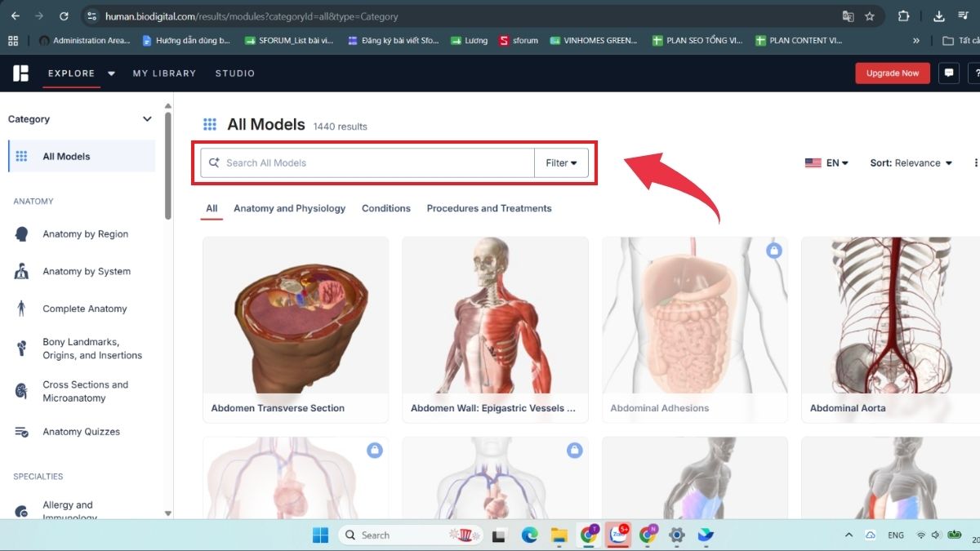Open Settings gear from taskbar

[676, 535]
